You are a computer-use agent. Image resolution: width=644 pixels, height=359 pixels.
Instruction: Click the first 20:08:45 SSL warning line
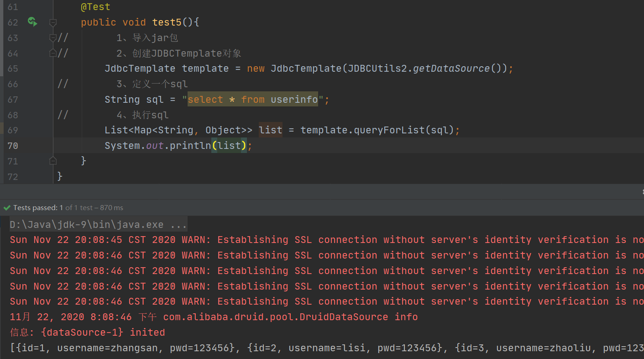pos(326,240)
